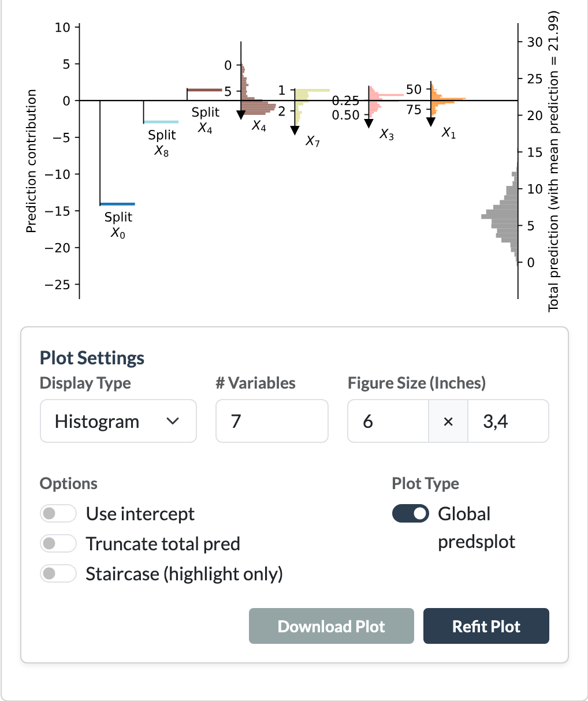Click the gray total prediction histogram

point(500,214)
